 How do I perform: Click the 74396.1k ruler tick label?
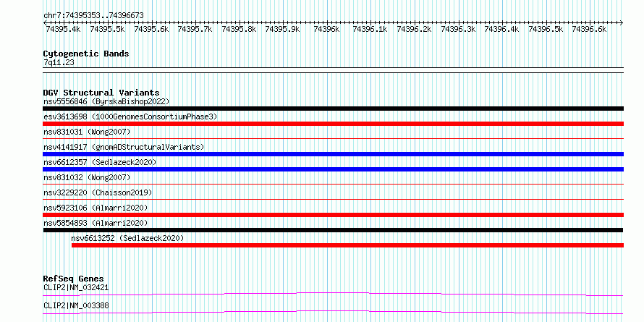pyautogui.click(x=370, y=29)
